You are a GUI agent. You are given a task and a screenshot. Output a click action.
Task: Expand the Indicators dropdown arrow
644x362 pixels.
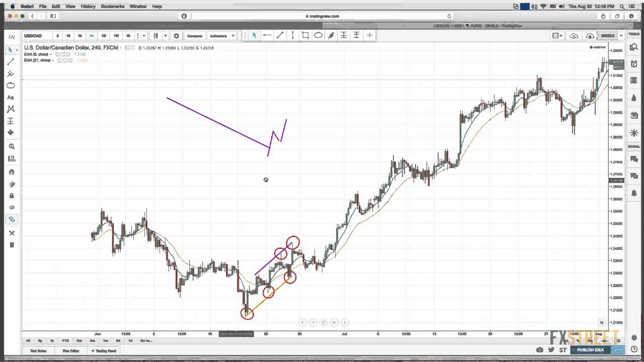[x=233, y=36]
